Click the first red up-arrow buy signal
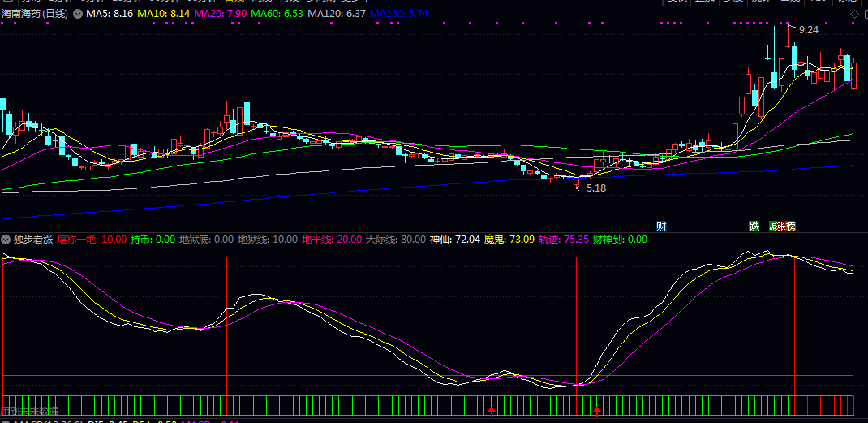This screenshot has height=423, width=868. [x=491, y=412]
